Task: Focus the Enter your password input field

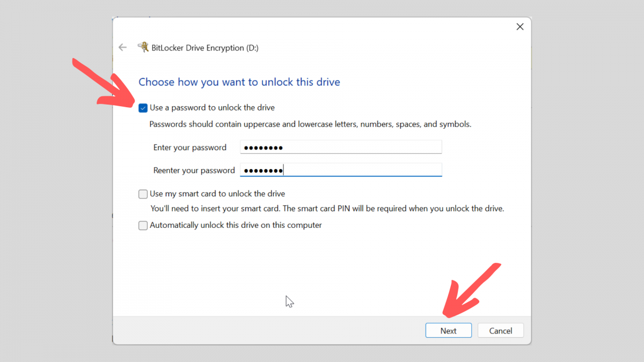Action: pyautogui.click(x=341, y=147)
